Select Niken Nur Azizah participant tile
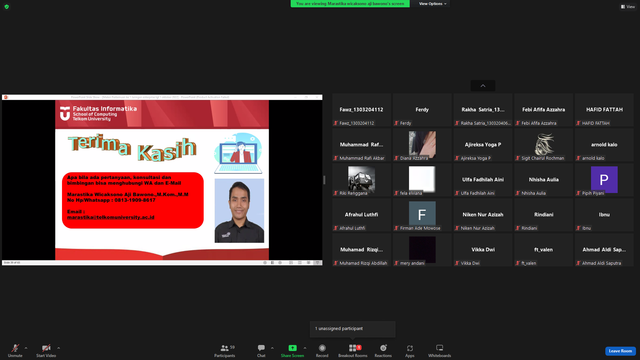This screenshot has height=360, width=640. pos(483,215)
